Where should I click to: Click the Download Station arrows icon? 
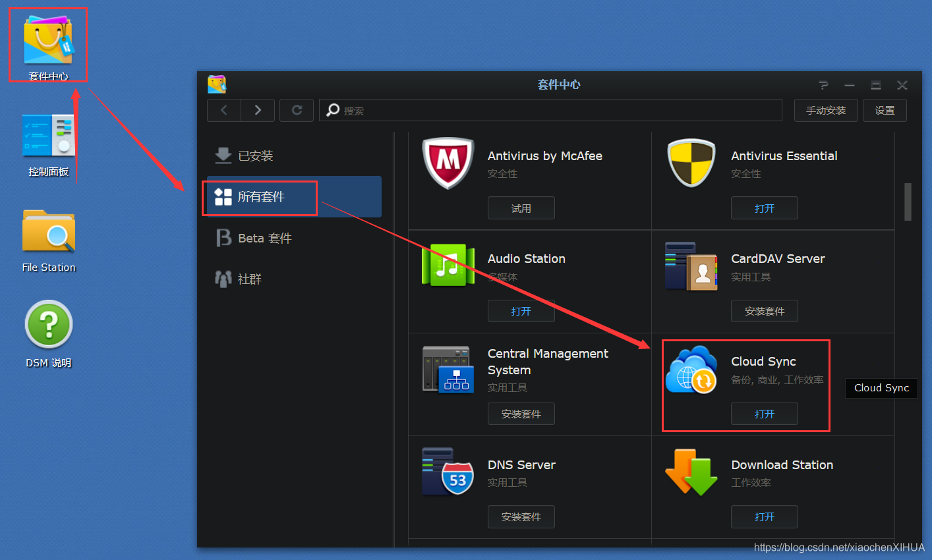tap(691, 472)
